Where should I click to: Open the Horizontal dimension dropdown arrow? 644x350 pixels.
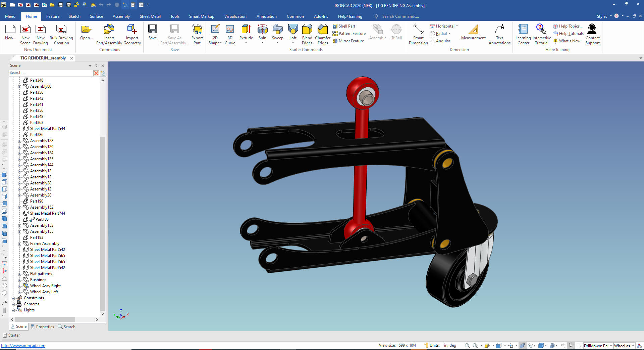tap(457, 26)
